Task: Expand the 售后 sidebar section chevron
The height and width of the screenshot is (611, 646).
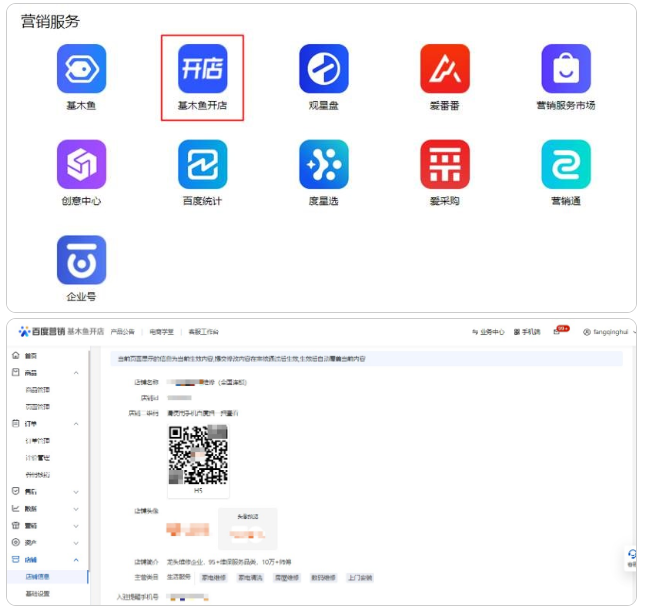Action: (76, 492)
